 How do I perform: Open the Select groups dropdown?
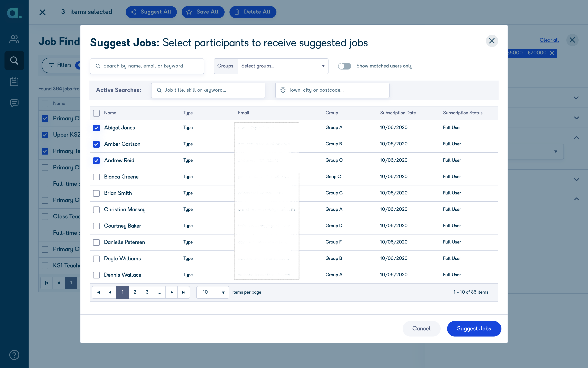(283, 66)
